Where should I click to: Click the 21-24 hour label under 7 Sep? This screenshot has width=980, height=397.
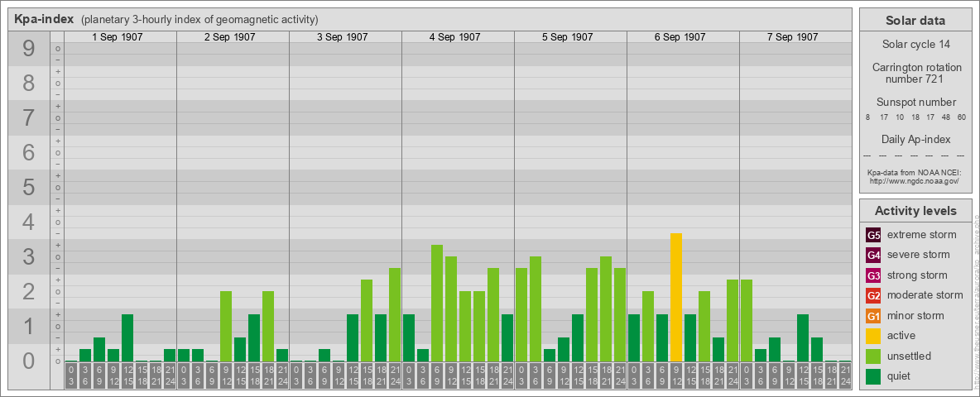pos(845,376)
